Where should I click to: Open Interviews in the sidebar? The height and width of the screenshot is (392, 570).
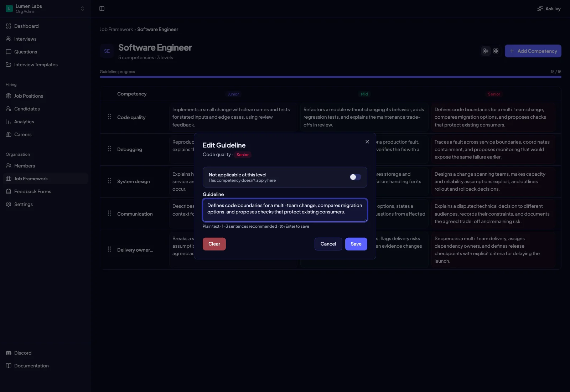click(46, 39)
